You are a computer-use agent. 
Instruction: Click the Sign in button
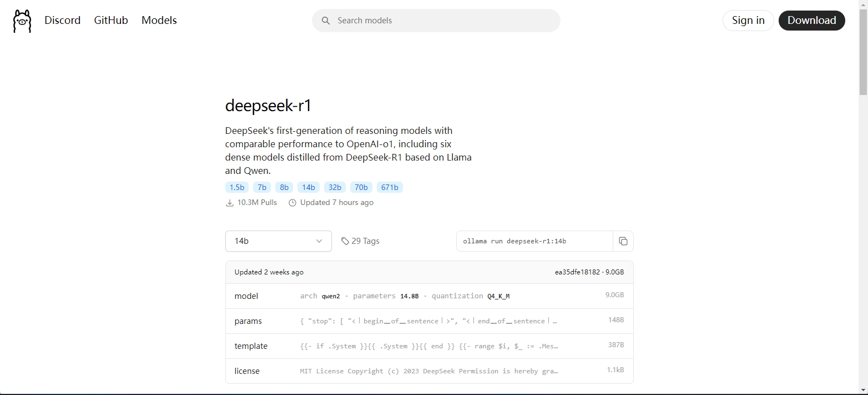pos(748,21)
